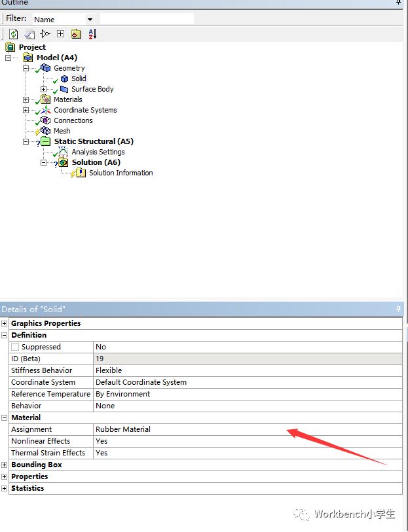Click the expand-all plus toolbar icon
The width and height of the screenshot is (408, 532).
point(60,34)
